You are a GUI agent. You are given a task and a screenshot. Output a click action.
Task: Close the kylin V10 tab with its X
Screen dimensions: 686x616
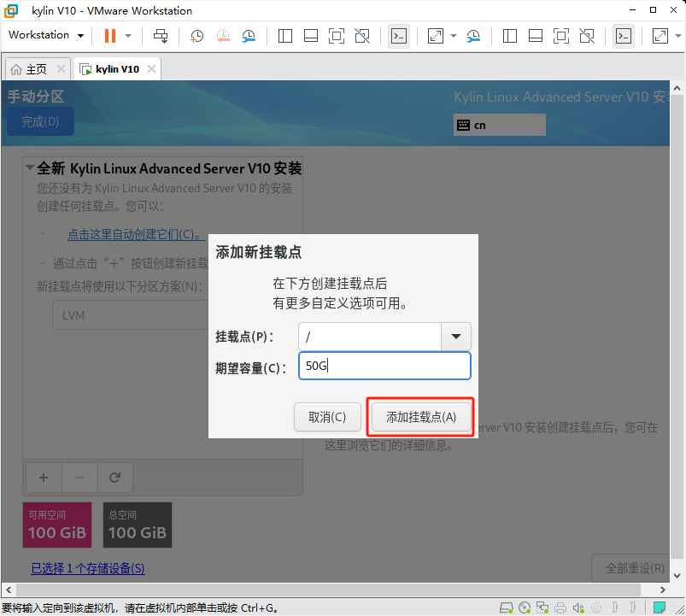(x=151, y=68)
